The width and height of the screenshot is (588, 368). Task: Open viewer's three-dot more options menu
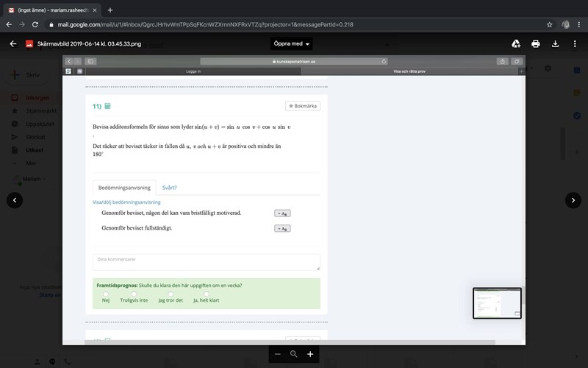tap(574, 44)
